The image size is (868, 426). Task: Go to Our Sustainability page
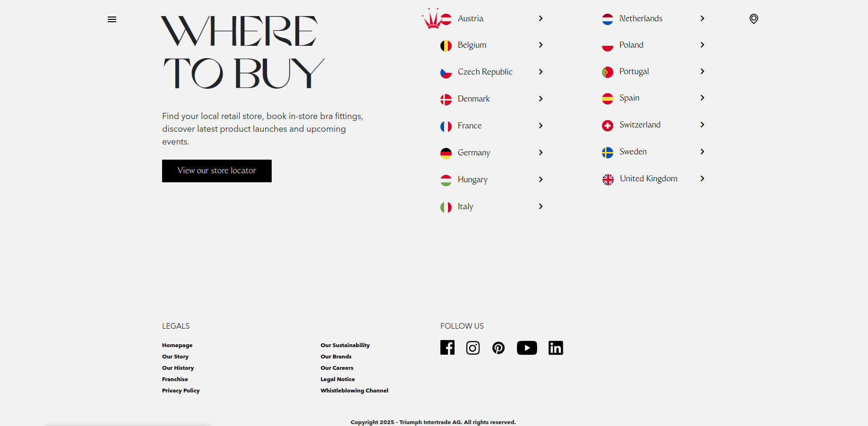[x=345, y=345]
